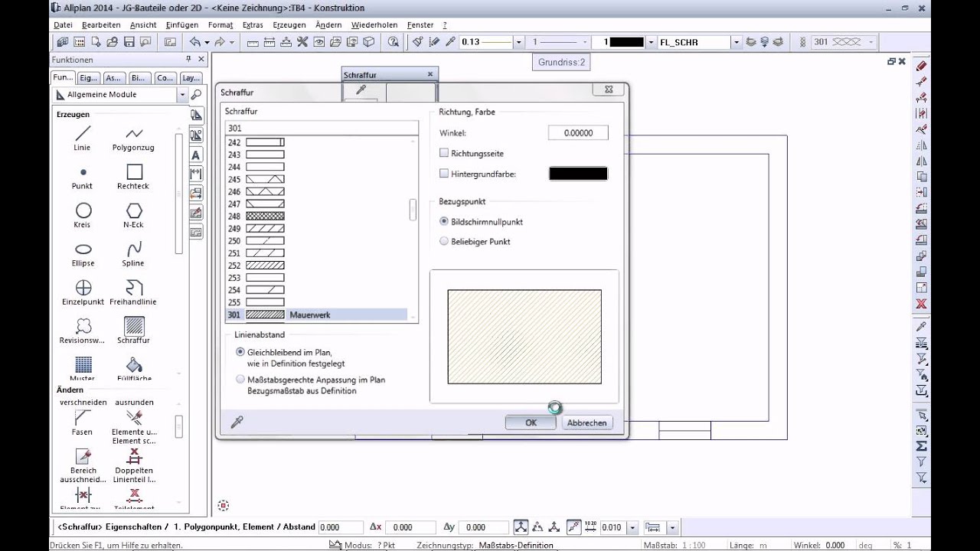Select the Polygonzug tool
The image size is (980, 551).
point(133,139)
